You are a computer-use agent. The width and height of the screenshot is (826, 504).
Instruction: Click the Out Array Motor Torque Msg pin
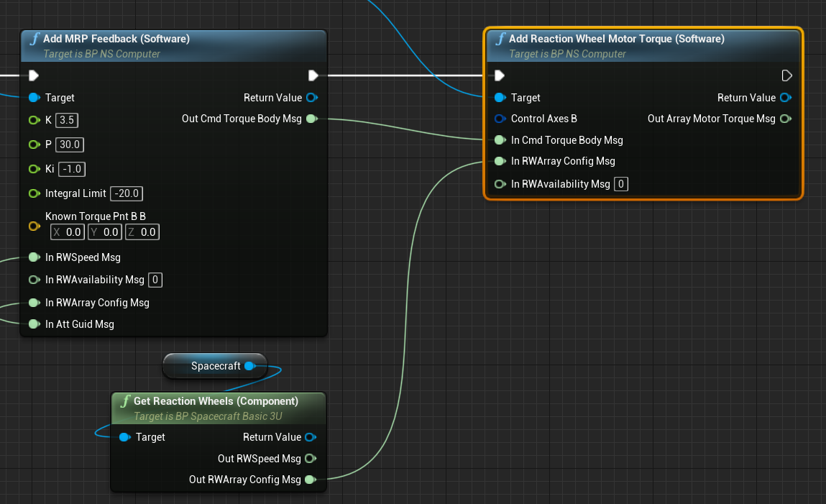tap(786, 119)
